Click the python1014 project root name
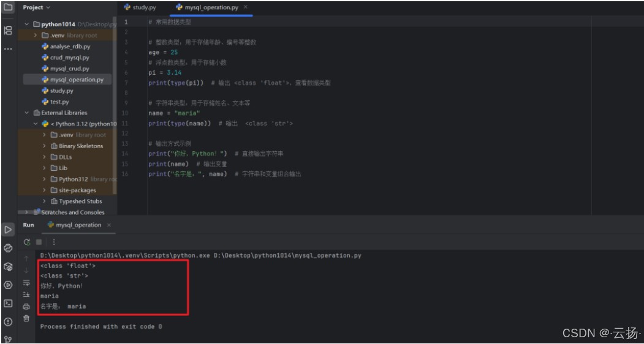 tap(58, 24)
